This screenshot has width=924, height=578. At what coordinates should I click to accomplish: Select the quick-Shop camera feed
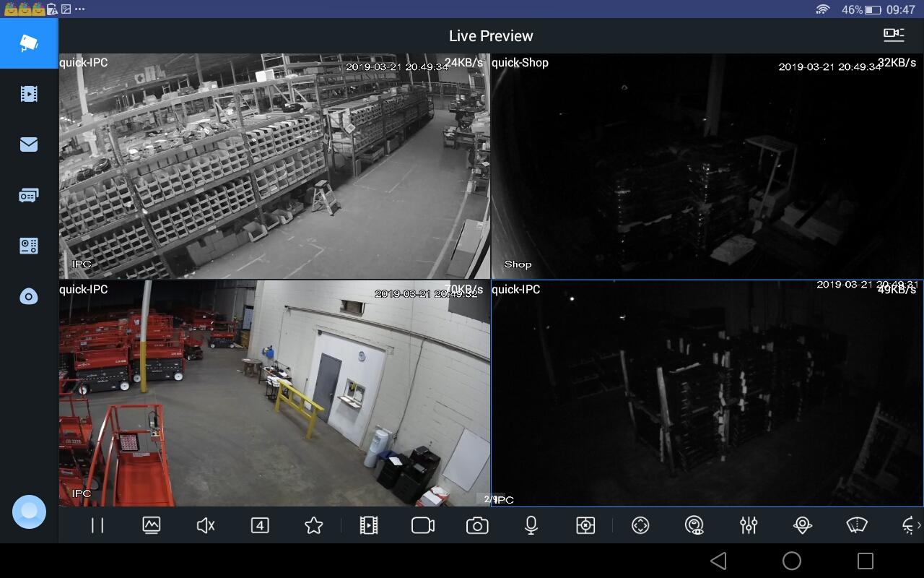tap(706, 166)
